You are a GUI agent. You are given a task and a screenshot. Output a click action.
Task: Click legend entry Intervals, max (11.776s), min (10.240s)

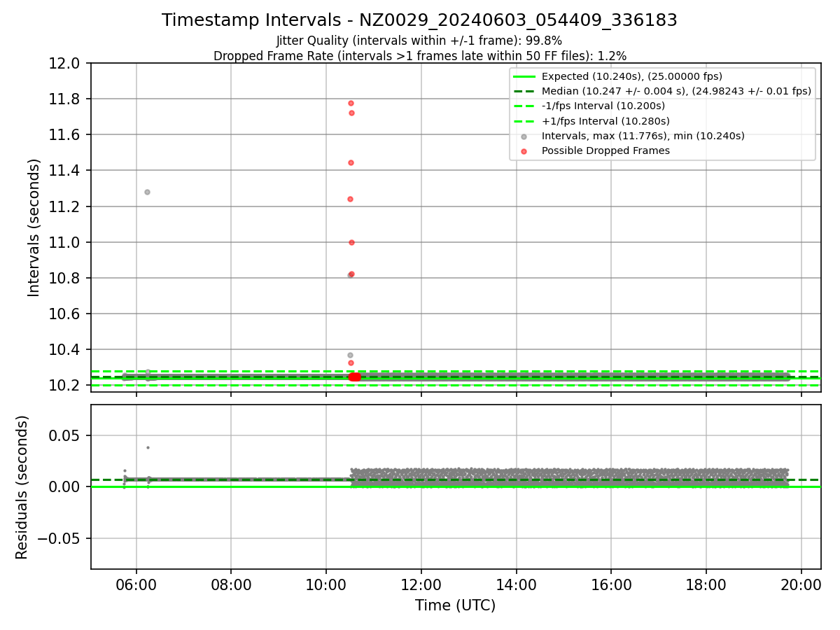tap(643, 136)
